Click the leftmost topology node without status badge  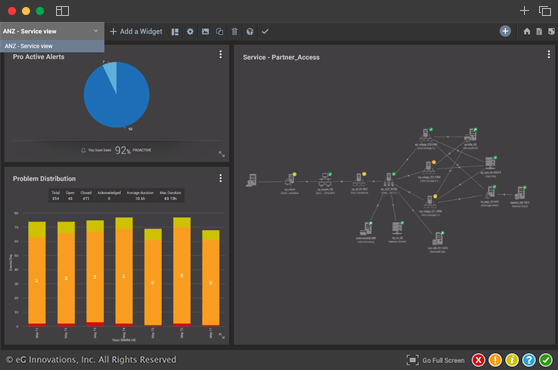pyautogui.click(x=252, y=180)
